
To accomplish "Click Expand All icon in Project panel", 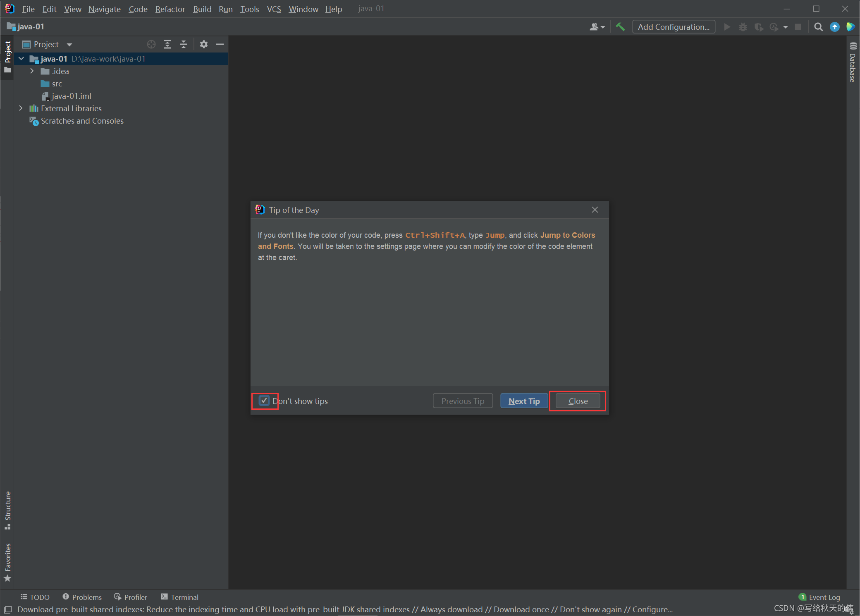I will [x=167, y=44].
